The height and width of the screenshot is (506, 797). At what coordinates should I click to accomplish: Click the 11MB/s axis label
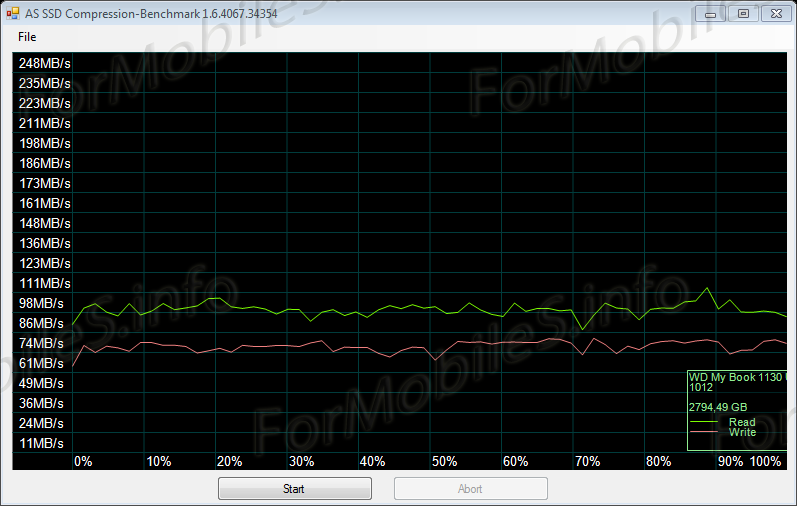click(x=41, y=443)
